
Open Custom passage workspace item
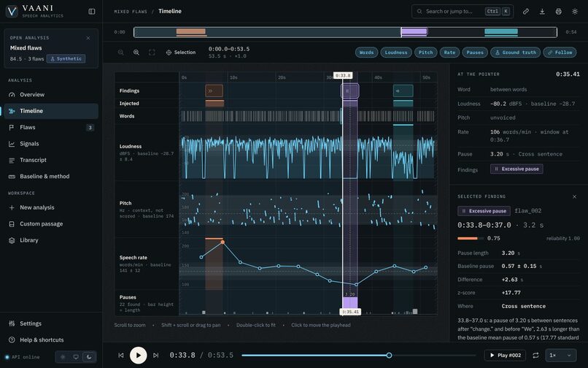[x=51, y=224]
